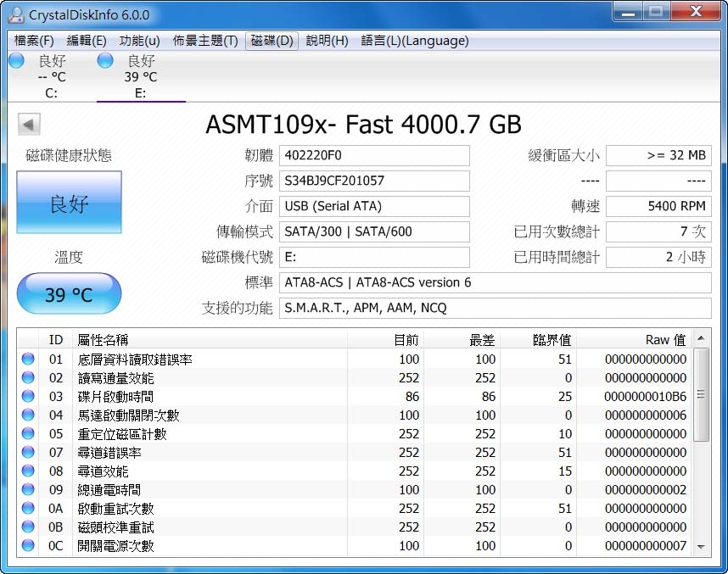This screenshot has width=728, height=574.
Task: Click the buffer size field >= 32 MB
Action: pos(658,155)
